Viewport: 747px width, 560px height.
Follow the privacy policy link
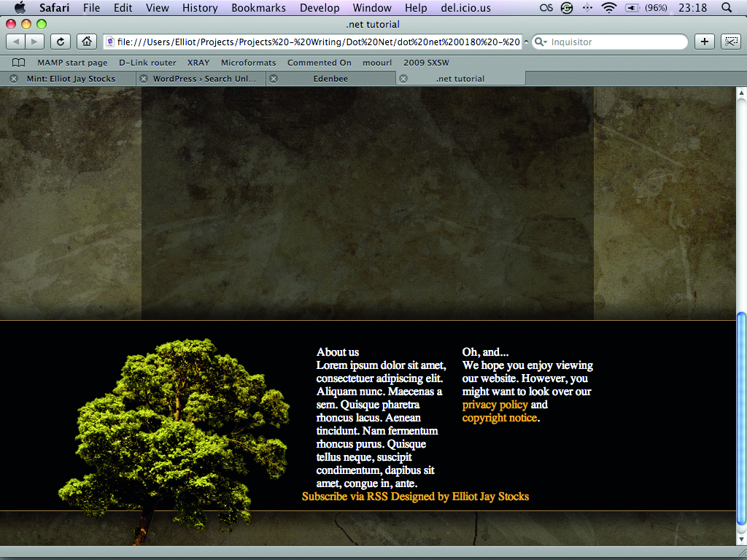point(495,405)
